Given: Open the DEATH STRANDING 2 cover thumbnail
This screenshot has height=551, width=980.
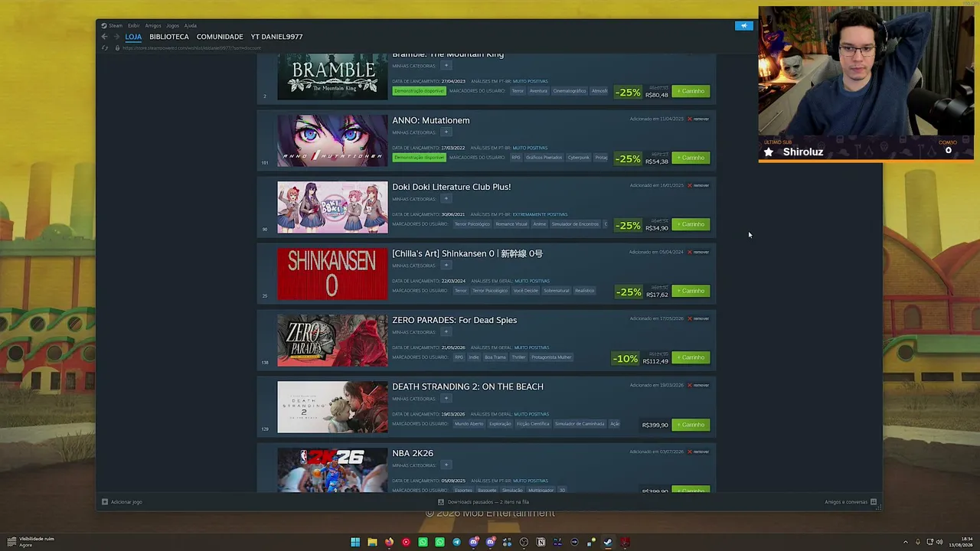Looking at the screenshot, I should pyautogui.click(x=332, y=407).
